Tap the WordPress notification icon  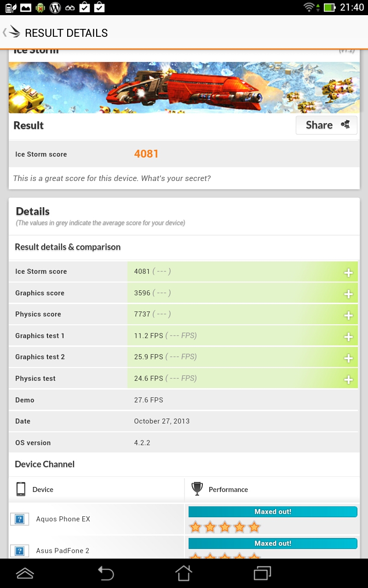[55, 7]
